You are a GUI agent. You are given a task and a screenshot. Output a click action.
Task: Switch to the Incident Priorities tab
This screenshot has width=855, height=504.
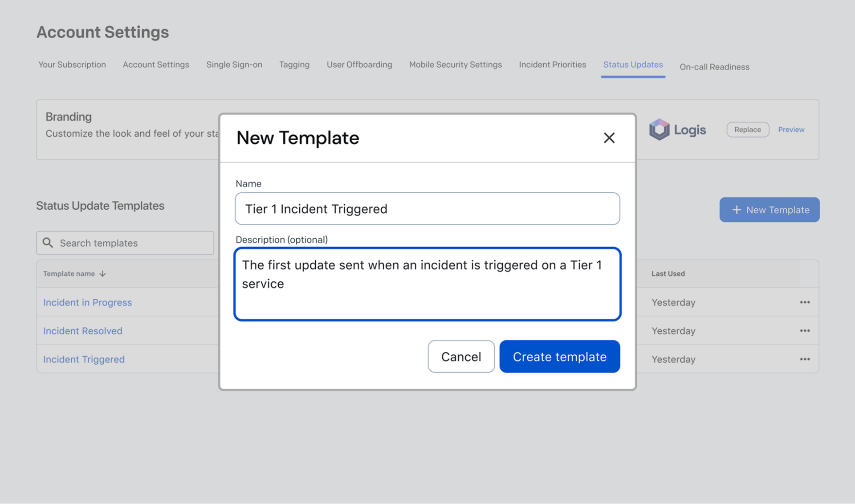tap(552, 65)
